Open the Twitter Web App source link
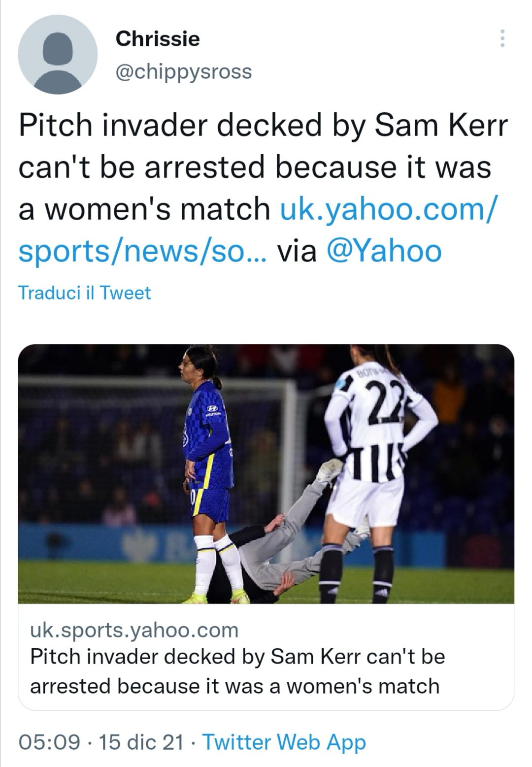Viewport: 532px width, 767px height. tap(284, 741)
